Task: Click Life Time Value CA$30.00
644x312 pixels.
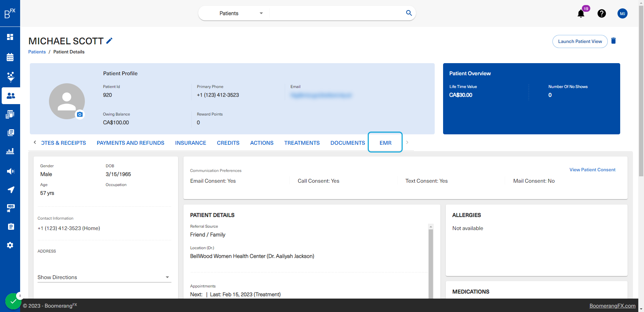Action: pos(461,95)
